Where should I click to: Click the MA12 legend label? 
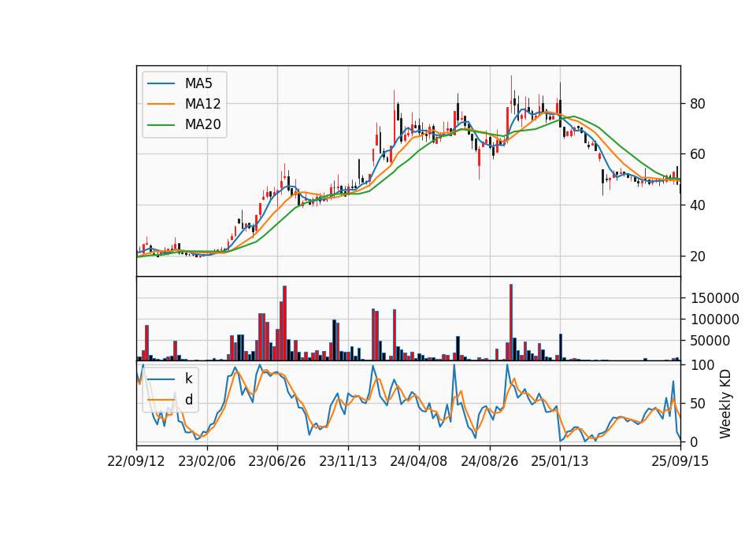pos(202,104)
